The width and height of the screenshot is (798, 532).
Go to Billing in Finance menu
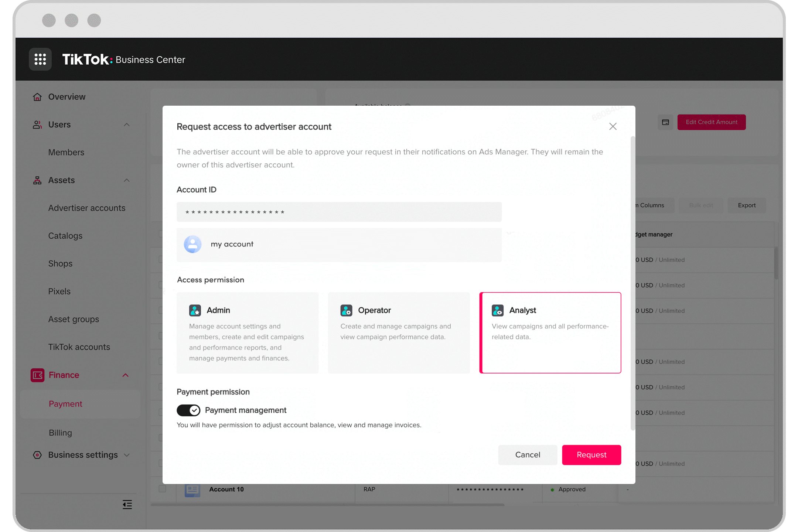60,433
